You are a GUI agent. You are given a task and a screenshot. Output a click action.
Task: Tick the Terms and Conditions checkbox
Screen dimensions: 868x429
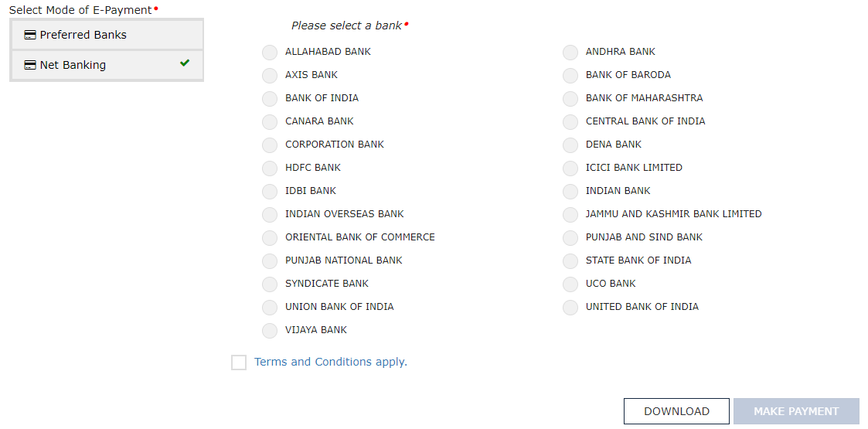click(x=239, y=363)
